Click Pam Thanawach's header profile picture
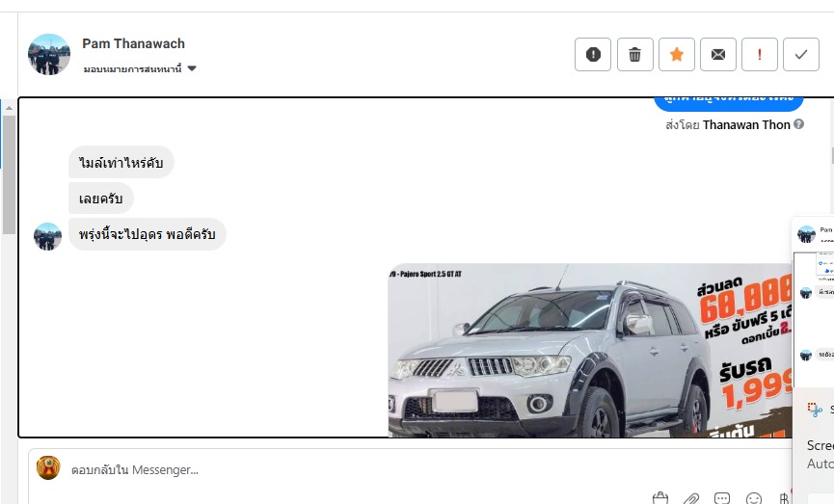 (x=49, y=54)
